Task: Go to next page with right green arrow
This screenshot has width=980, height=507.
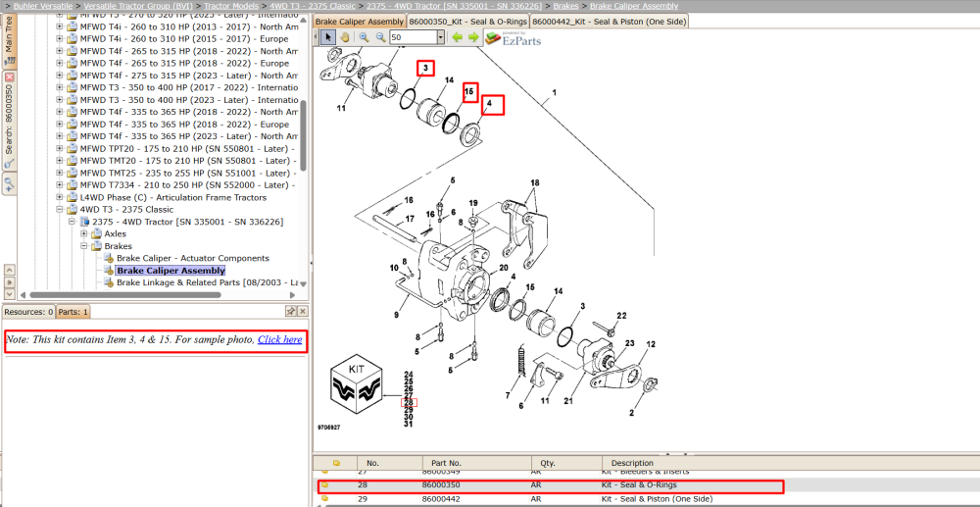Action: [473, 37]
